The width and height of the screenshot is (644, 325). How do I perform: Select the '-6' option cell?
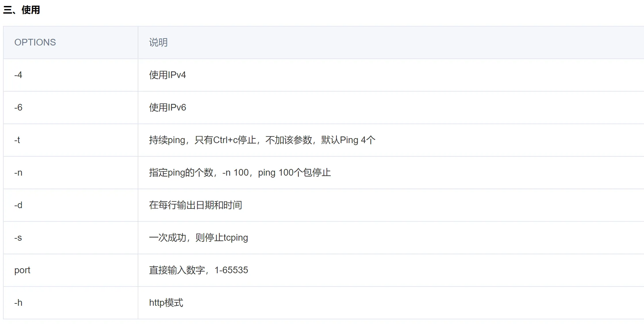[18, 108]
